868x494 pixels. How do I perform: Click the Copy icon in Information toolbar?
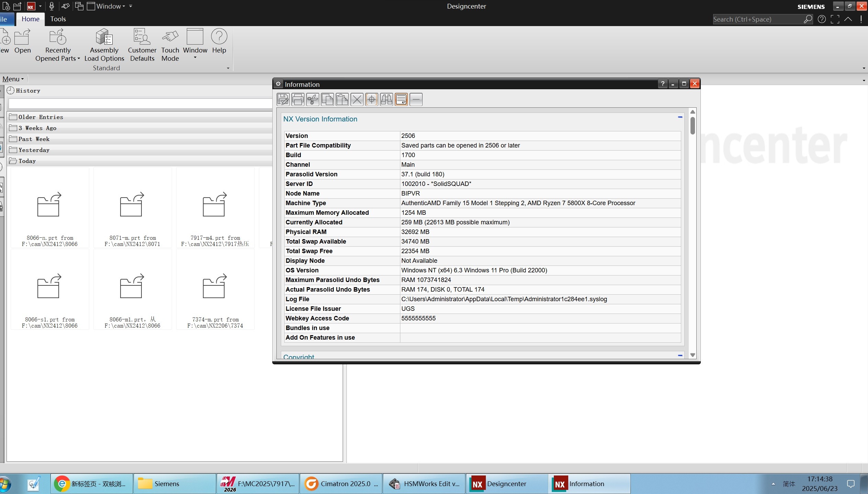click(x=328, y=99)
